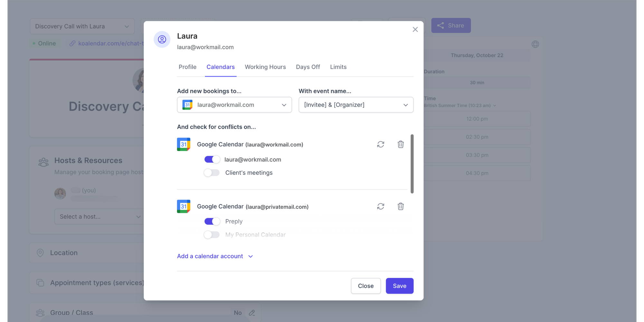Click the dialog's vertical scrollbar
This screenshot has width=644, height=322.
pos(412,164)
